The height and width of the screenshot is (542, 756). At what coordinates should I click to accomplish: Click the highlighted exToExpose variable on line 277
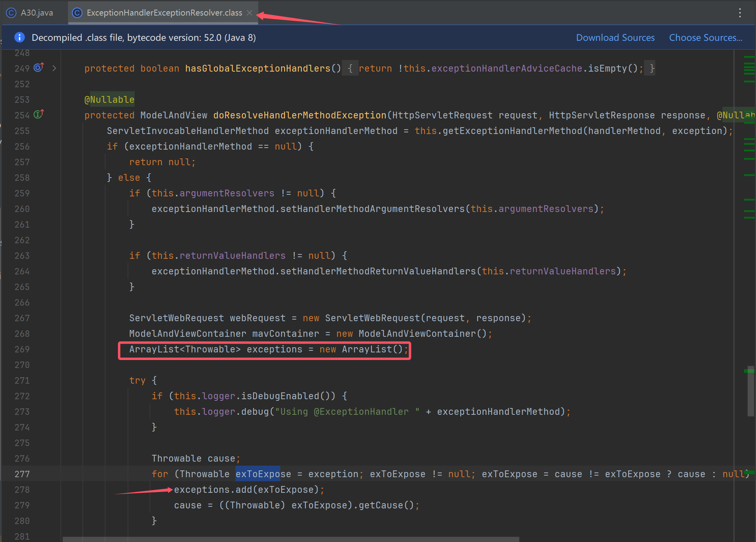point(263,474)
